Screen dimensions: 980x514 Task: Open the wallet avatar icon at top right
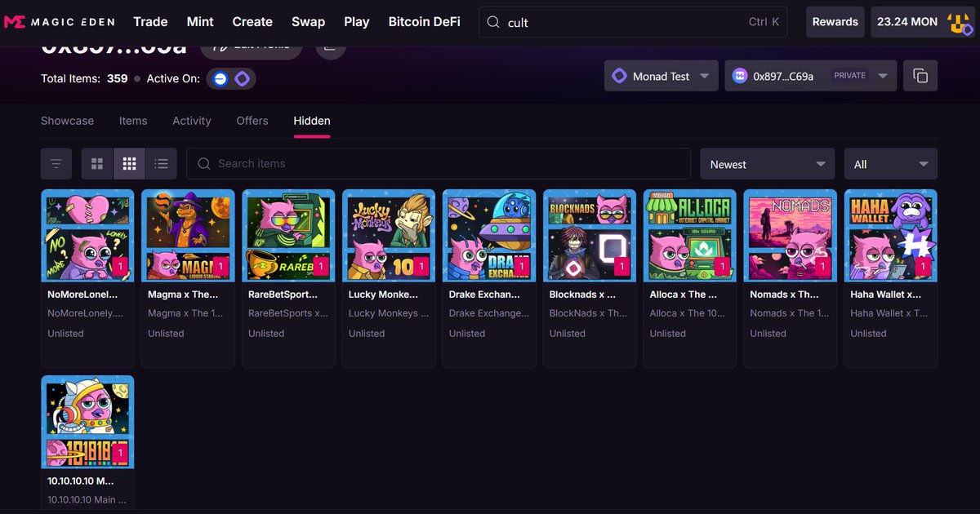[x=961, y=22]
